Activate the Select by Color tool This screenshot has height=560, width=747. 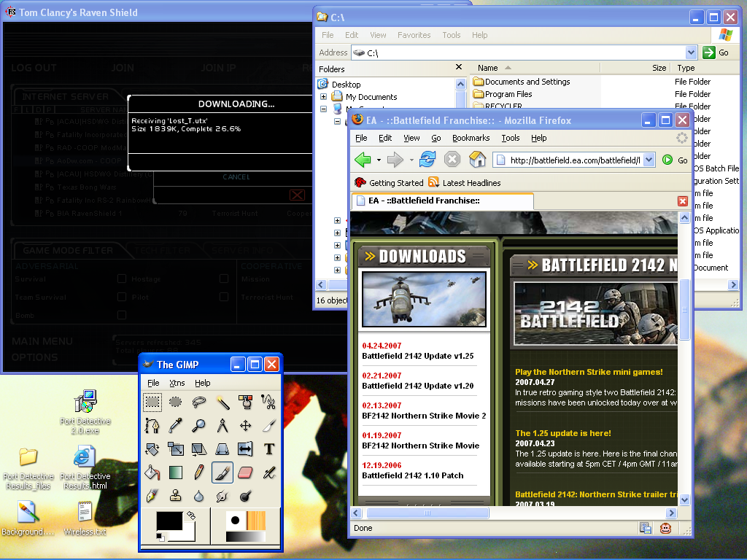(245, 402)
